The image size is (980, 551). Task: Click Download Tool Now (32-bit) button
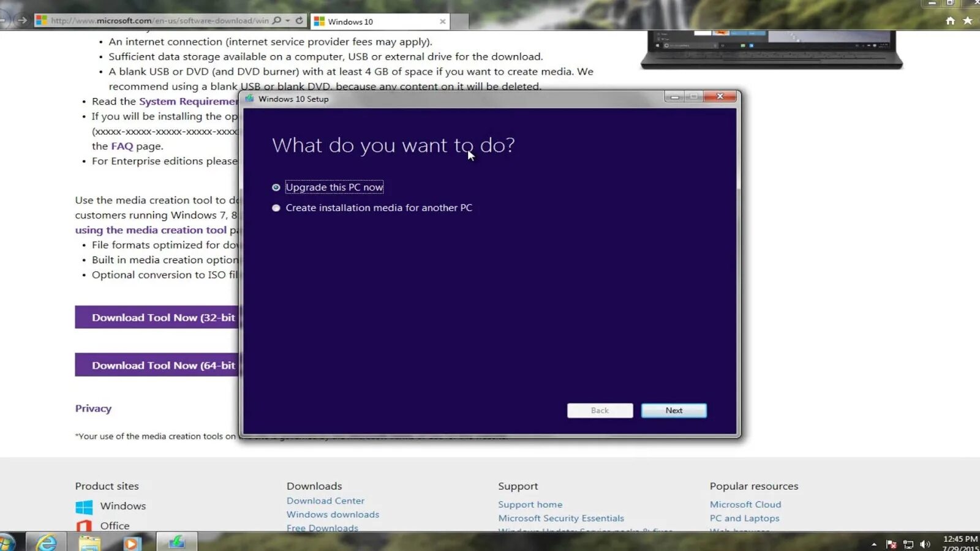tap(157, 317)
